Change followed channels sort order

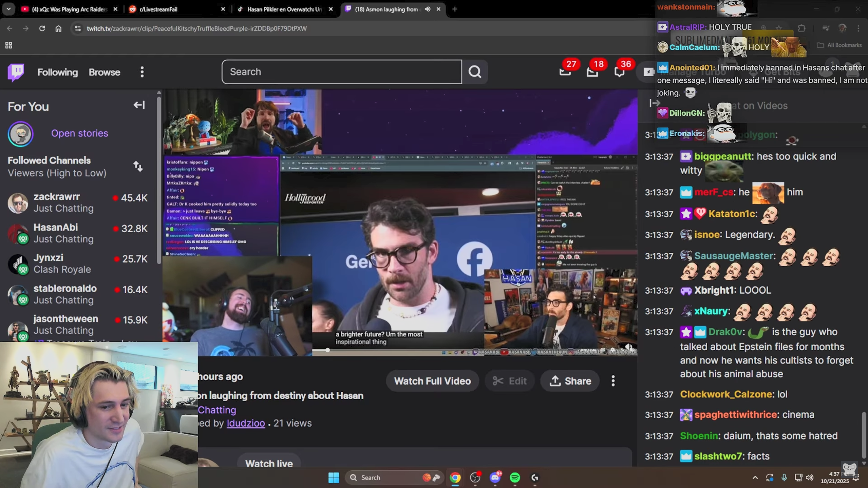pos(138,167)
